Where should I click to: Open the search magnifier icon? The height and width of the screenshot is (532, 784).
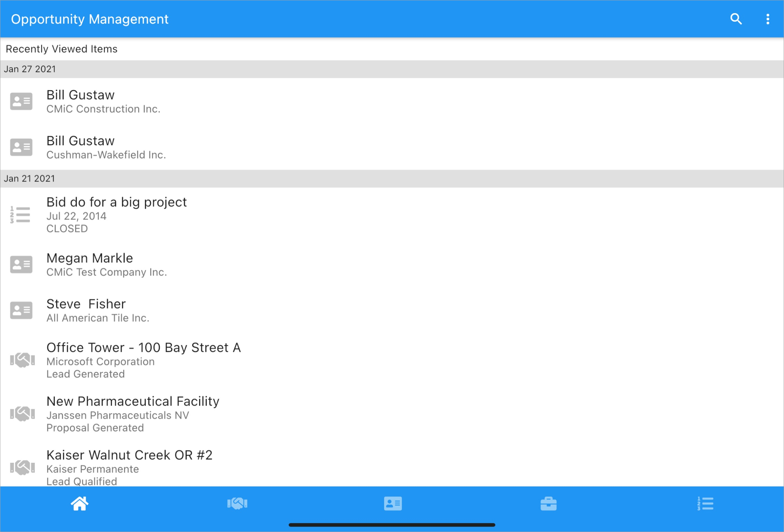[736, 19]
